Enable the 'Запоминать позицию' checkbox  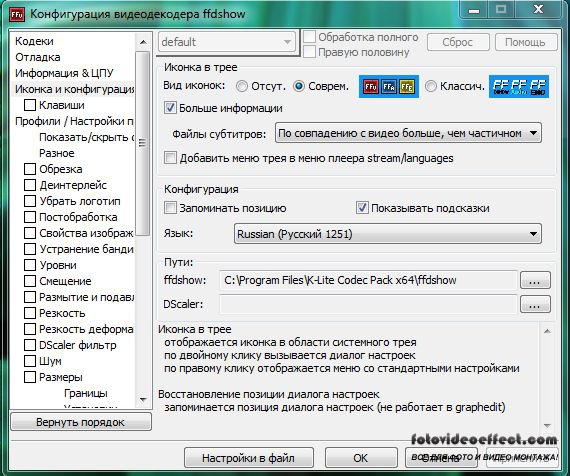coord(170,208)
